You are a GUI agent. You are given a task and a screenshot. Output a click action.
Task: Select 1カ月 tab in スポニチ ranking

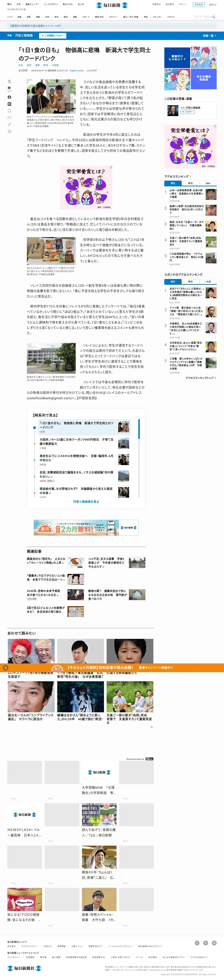(208, 281)
